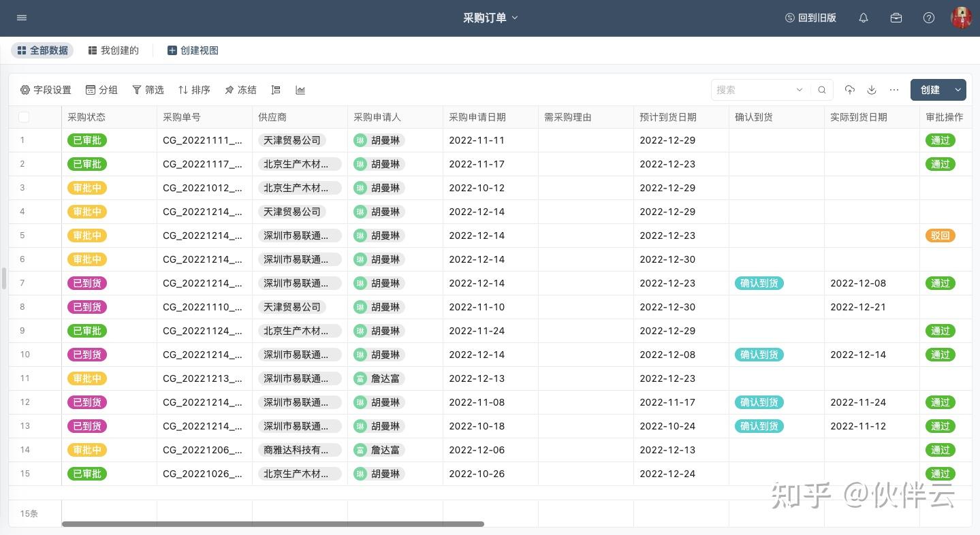Open the hamburger menu in the header

click(22, 18)
